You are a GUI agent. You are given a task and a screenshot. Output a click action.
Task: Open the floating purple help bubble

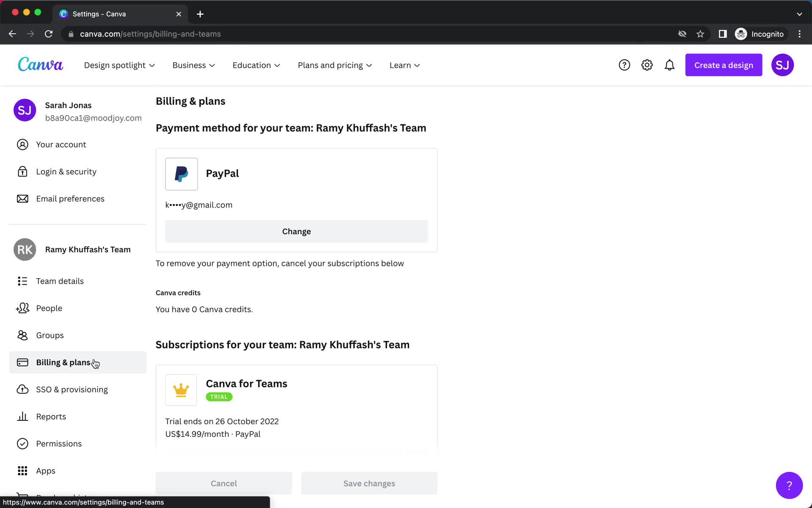coord(789,485)
